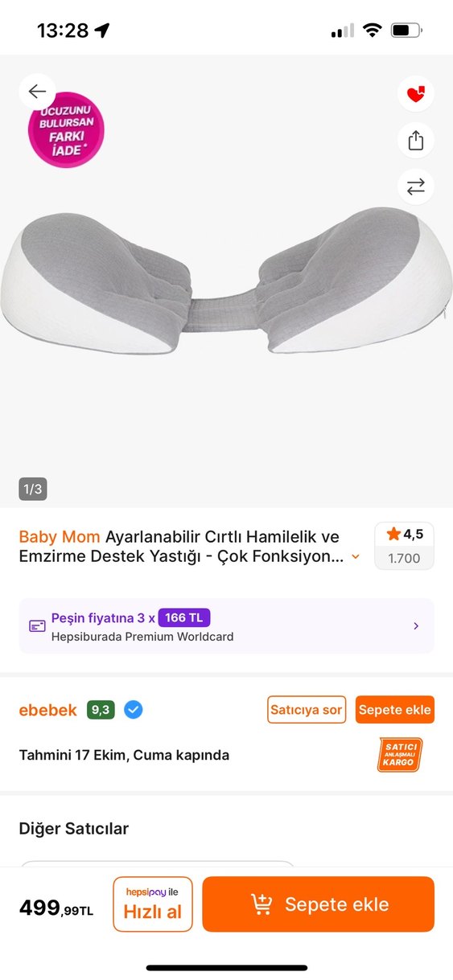Tap the share icon
This screenshot has height=980, width=453.
(415, 141)
